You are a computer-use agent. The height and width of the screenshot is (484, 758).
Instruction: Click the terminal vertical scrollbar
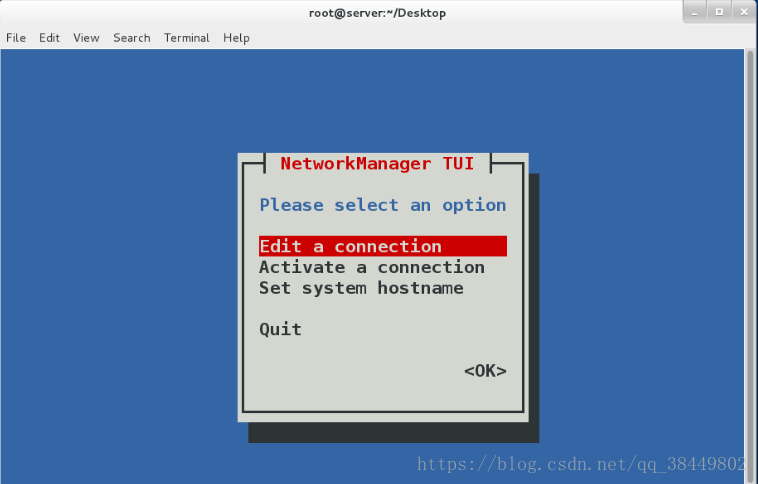750,266
